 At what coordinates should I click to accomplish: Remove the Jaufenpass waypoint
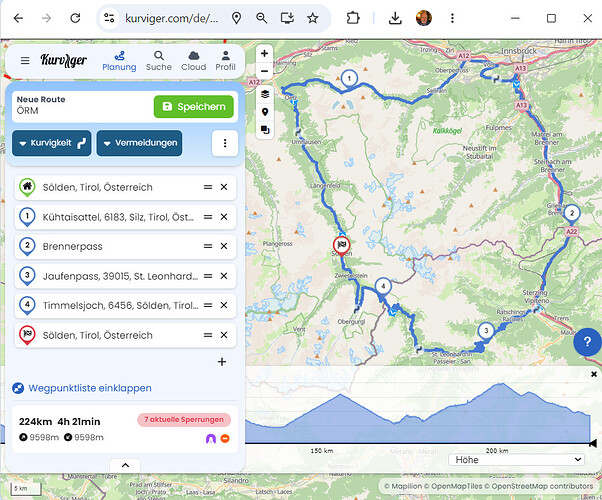tap(224, 276)
